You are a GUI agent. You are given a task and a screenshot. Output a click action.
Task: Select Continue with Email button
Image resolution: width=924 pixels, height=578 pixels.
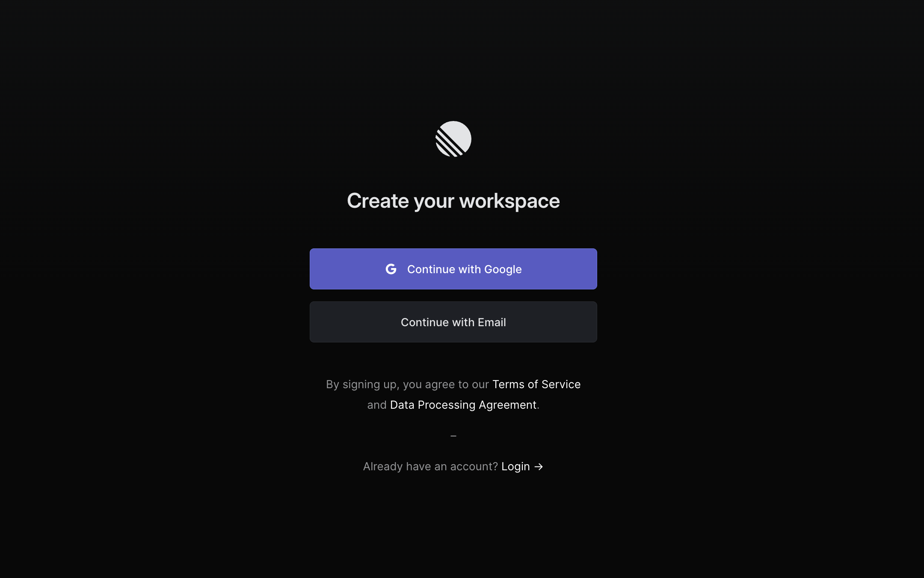[453, 321]
